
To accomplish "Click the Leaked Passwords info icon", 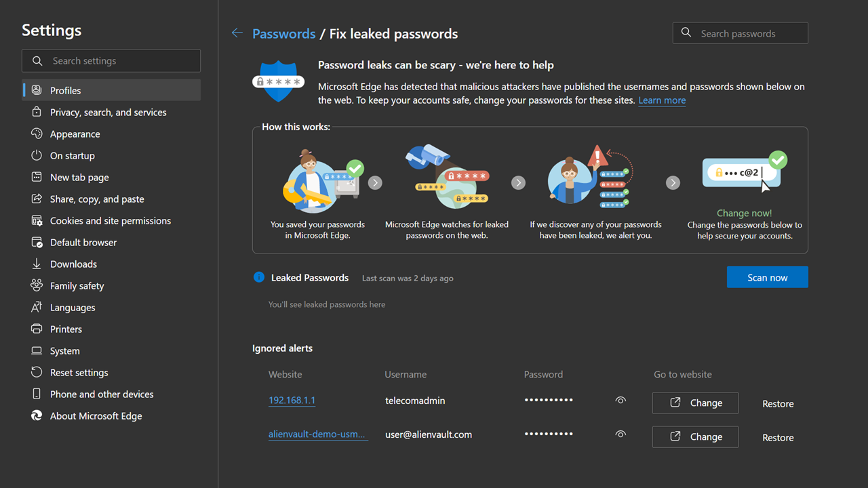I will (258, 277).
